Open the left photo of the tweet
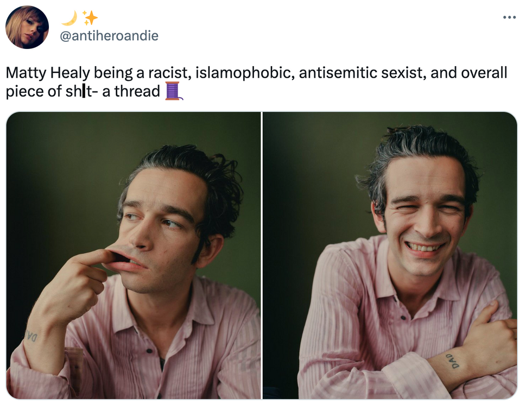Screen dimensions: 532x410 point(134,255)
